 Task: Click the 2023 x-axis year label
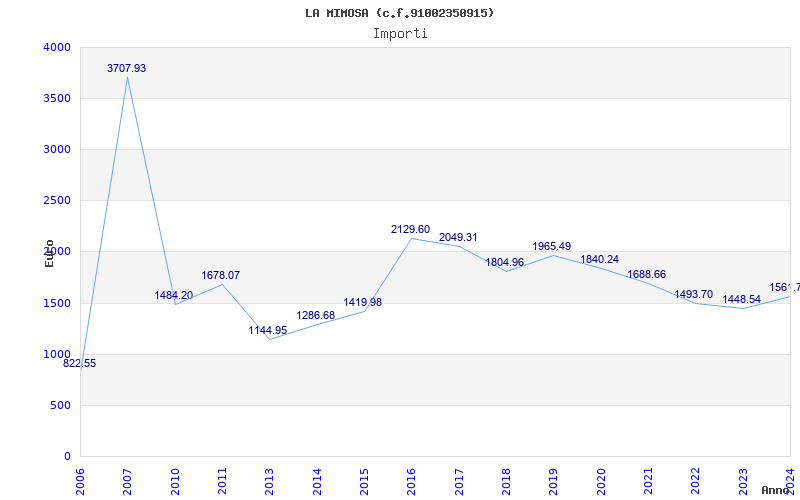click(743, 482)
